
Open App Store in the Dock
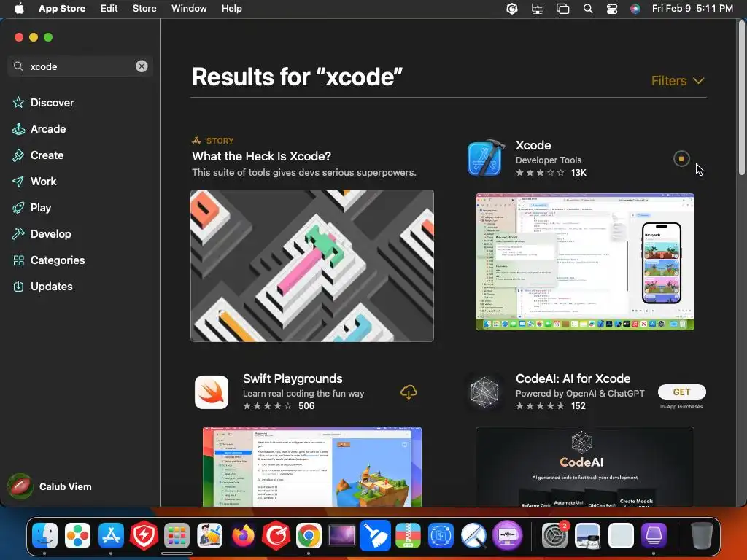click(x=111, y=535)
